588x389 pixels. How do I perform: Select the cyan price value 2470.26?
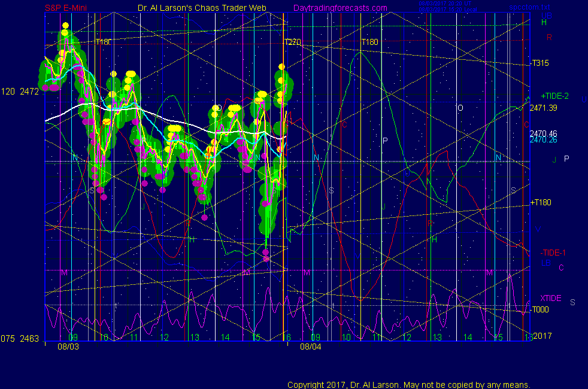pyautogui.click(x=543, y=140)
